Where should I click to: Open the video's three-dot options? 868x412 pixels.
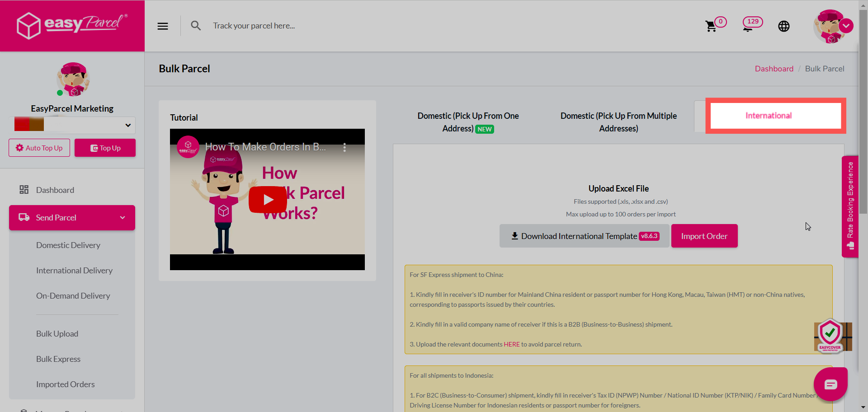(x=344, y=147)
